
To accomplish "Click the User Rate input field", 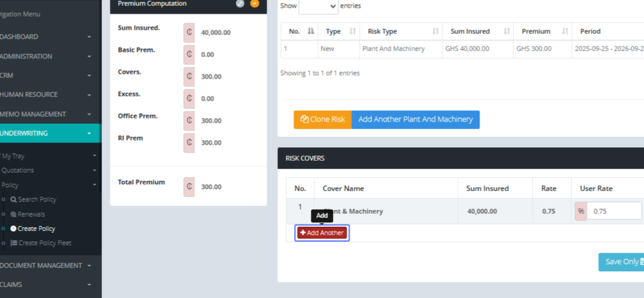I will coord(614,211).
